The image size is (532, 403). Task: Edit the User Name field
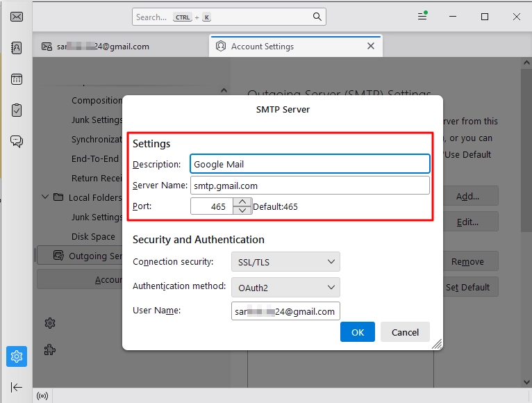[285, 311]
